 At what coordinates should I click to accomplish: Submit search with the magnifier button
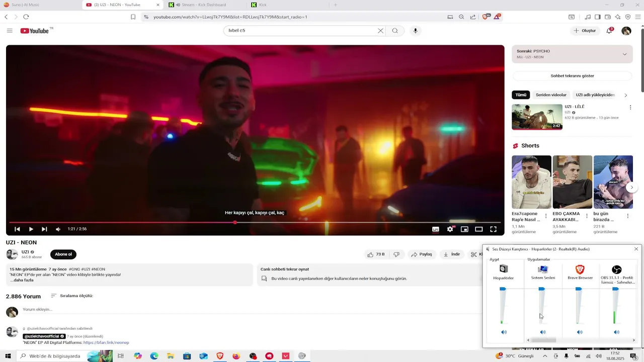coord(395,31)
